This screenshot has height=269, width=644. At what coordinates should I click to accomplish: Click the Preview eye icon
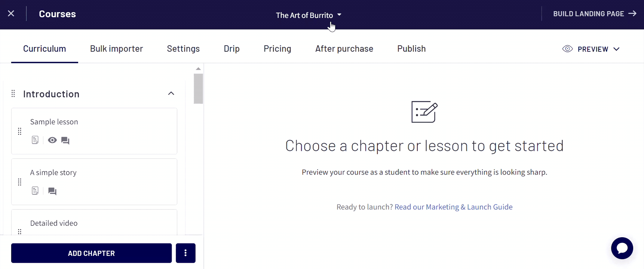tap(567, 49)
